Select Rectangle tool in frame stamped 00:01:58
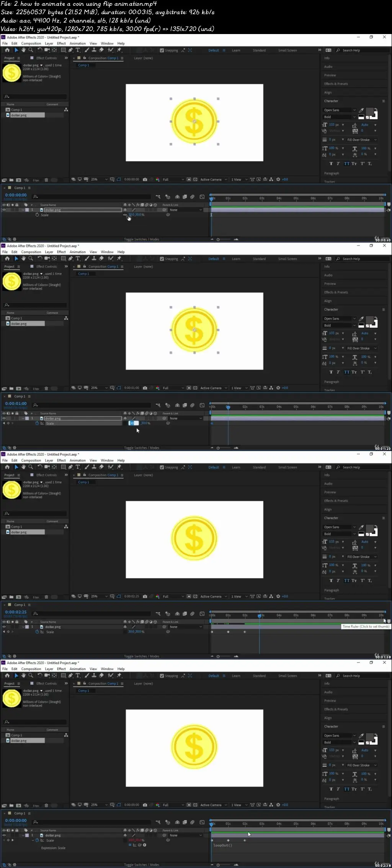This screenshot has width=392, height=868. [63, 467]
